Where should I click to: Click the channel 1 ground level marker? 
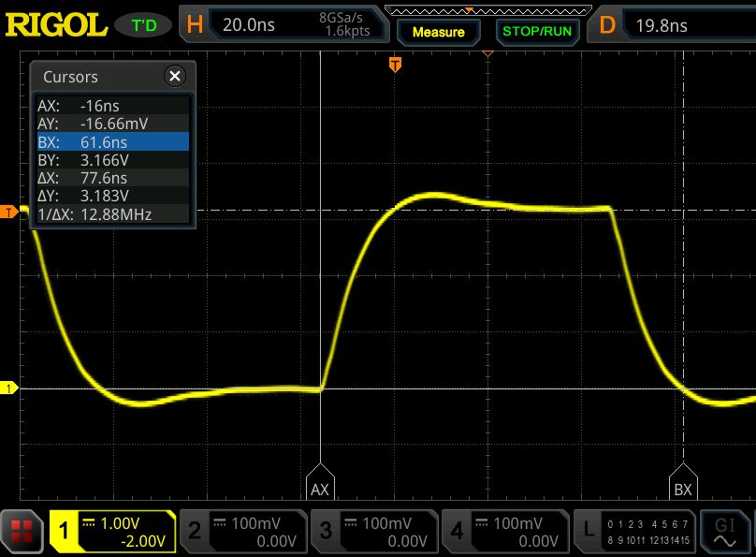pyautogui.click(x=8, y=388)
